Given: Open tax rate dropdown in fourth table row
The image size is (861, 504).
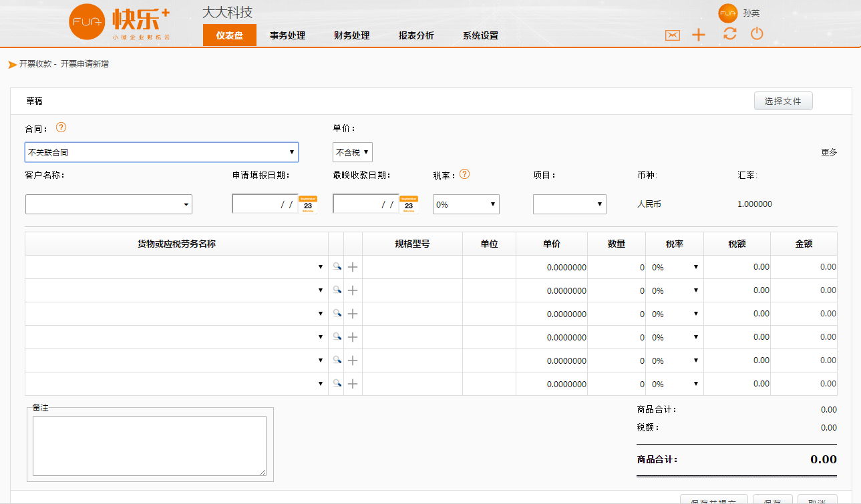Looking at the screenshot, I should click(675, 337).
